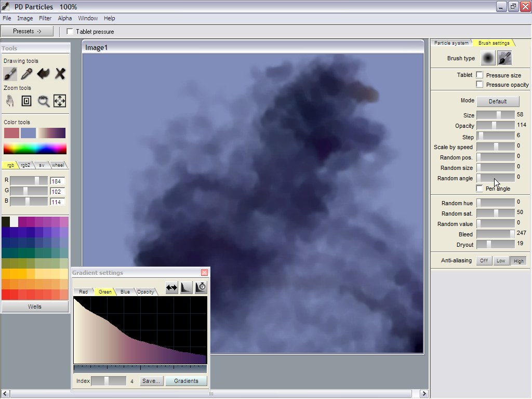Toggle the Pressure opacity checkbox
Screen dimensions: 532x399
click(x=480, y=84)
